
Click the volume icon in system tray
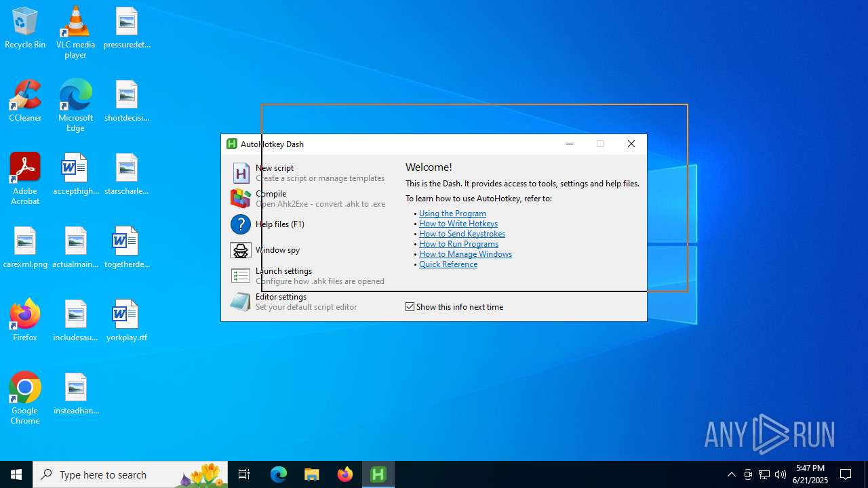tap(781, 474)
